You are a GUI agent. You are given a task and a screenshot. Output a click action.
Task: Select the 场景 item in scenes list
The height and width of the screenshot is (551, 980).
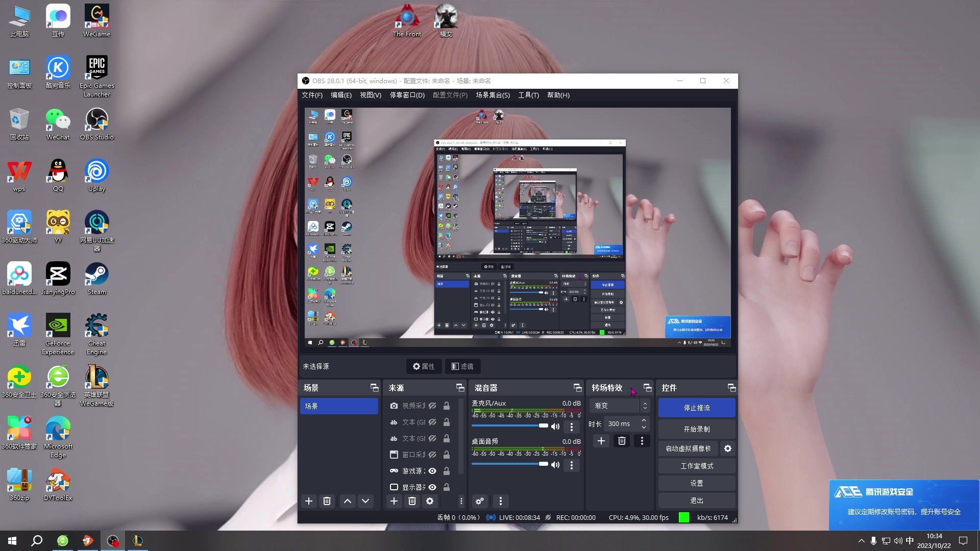click(339, 406)
